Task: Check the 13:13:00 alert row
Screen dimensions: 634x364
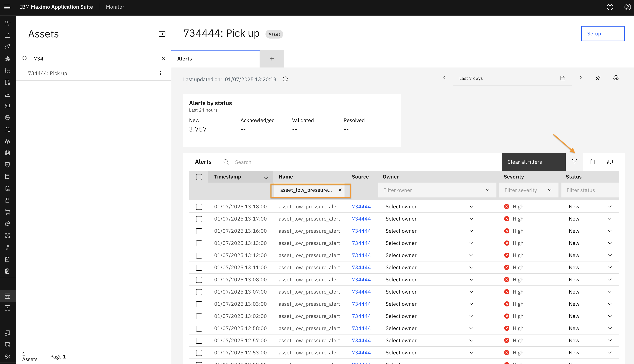Action: tap(199, 243)
